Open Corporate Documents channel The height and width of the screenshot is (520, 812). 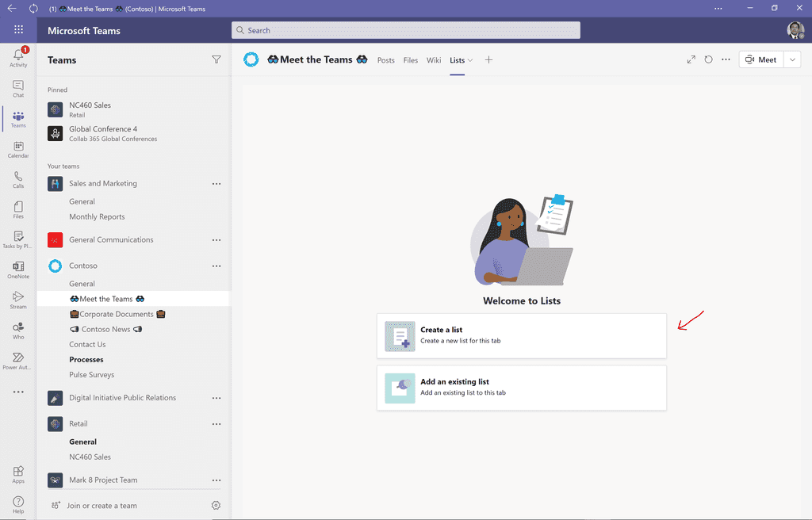pyautogui.click(x=117, y=314)
